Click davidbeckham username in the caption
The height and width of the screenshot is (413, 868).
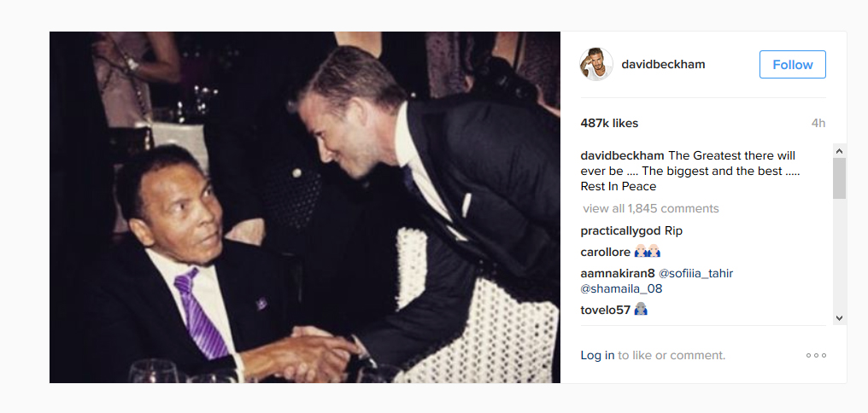pos(623,156)
